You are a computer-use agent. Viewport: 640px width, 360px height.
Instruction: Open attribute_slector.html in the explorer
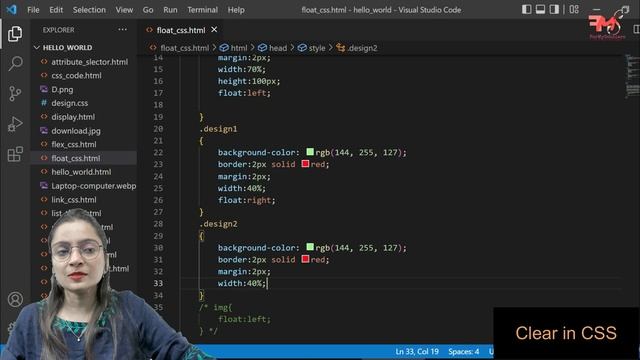pos(89,62)
